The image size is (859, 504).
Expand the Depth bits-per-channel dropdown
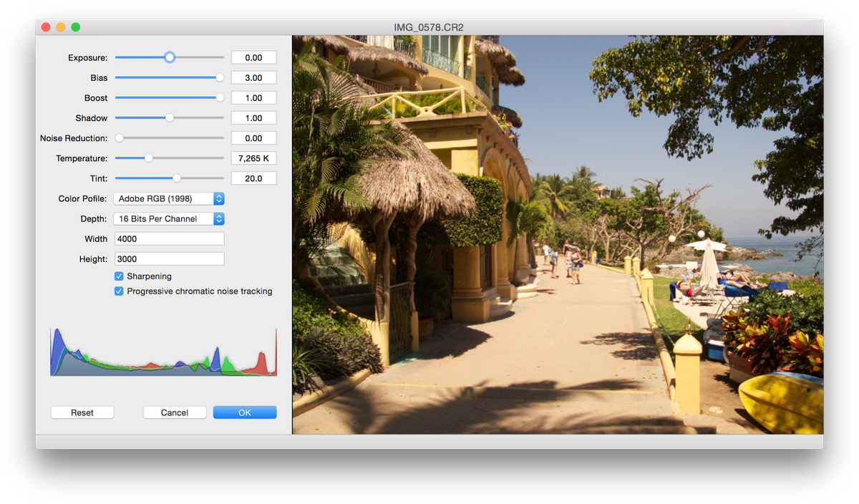click(169, 218)
